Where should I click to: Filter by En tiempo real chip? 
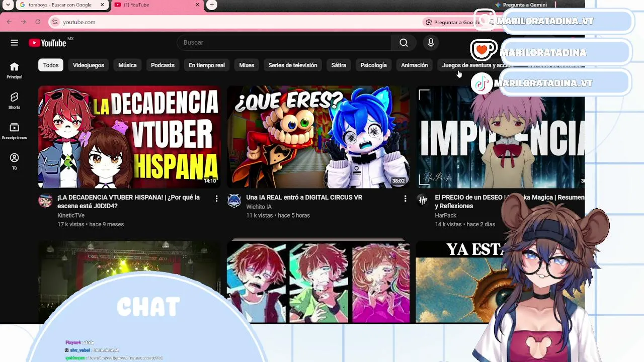(207, 65)
